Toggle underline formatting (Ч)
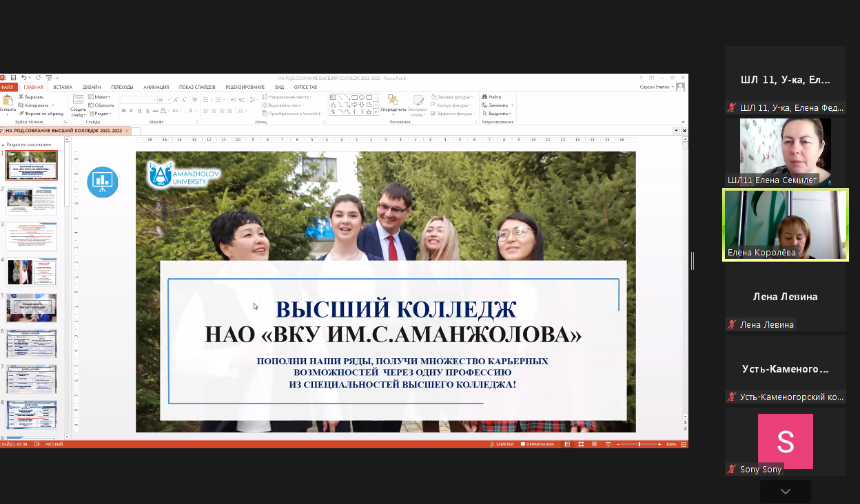Viewport: 860px width, 504px height. 139,111
